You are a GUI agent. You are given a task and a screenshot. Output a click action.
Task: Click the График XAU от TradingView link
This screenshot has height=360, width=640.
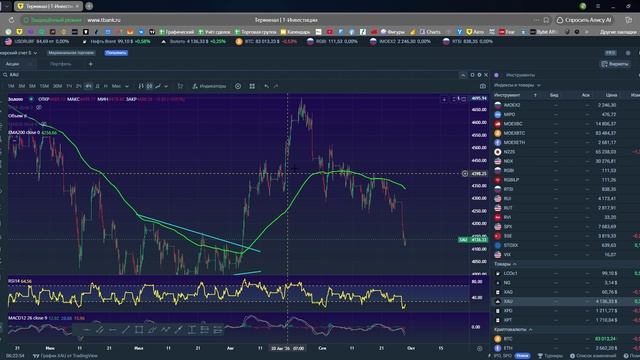[69, 356]
